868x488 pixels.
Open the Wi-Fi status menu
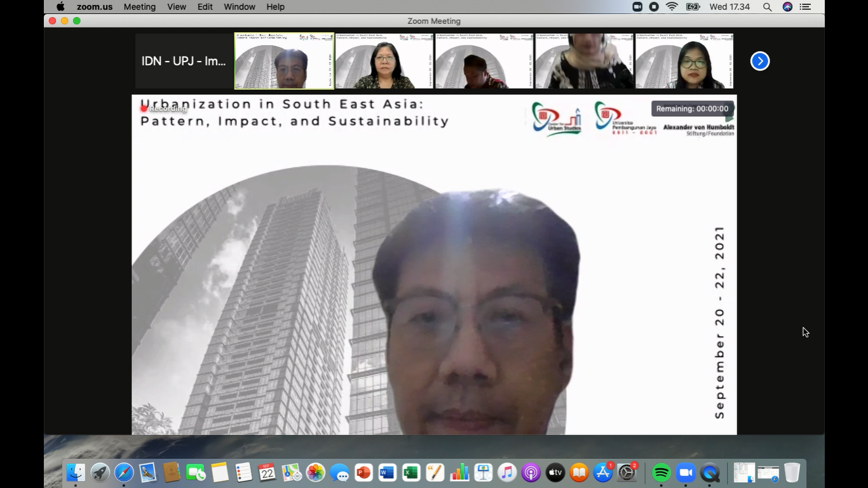tap(672, 6)
